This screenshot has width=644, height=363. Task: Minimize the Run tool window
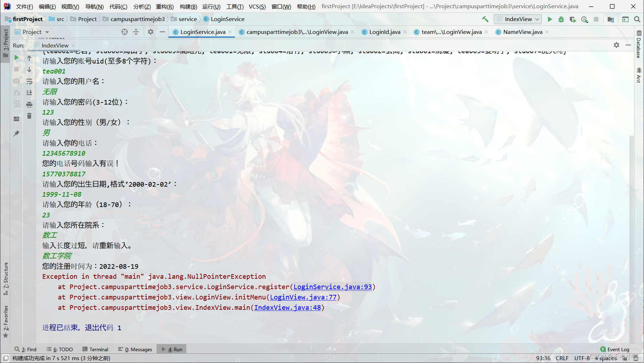click(x=628, y=45)
